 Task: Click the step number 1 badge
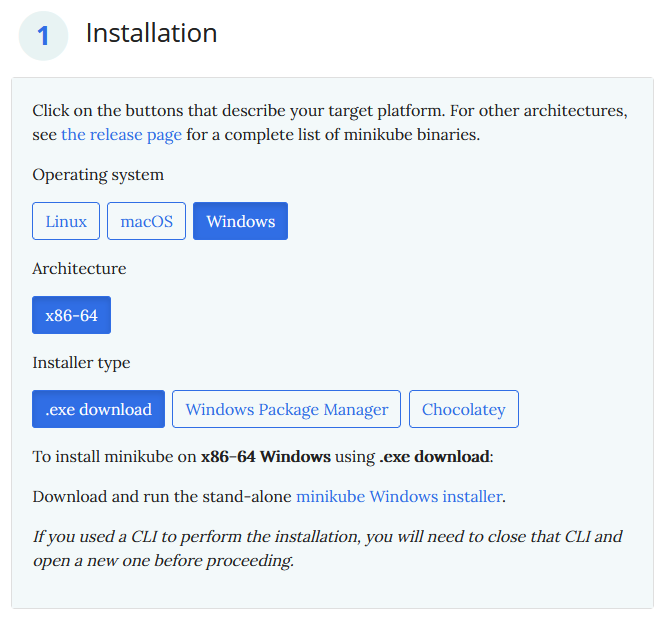(43, 36)
